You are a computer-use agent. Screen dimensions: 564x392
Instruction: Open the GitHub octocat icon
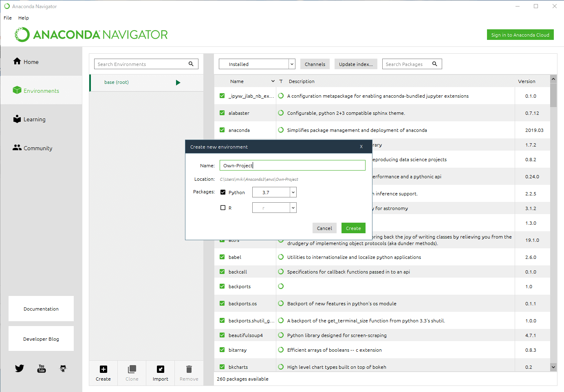(63, 368)
